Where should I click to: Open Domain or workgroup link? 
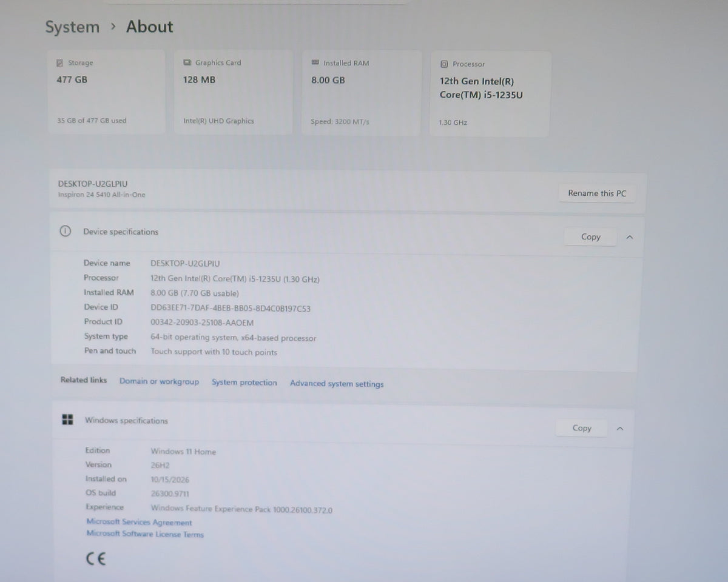coord(159,381)
